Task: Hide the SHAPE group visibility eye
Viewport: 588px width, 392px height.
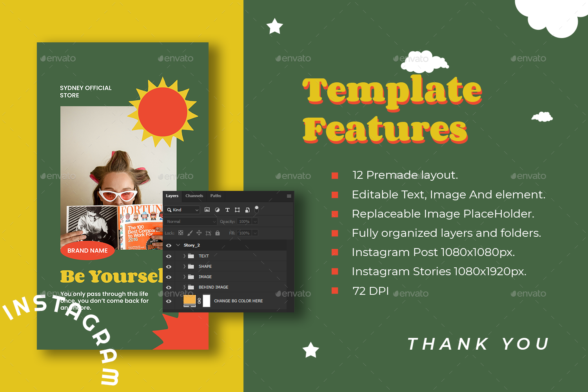Action: coord(169,267)
